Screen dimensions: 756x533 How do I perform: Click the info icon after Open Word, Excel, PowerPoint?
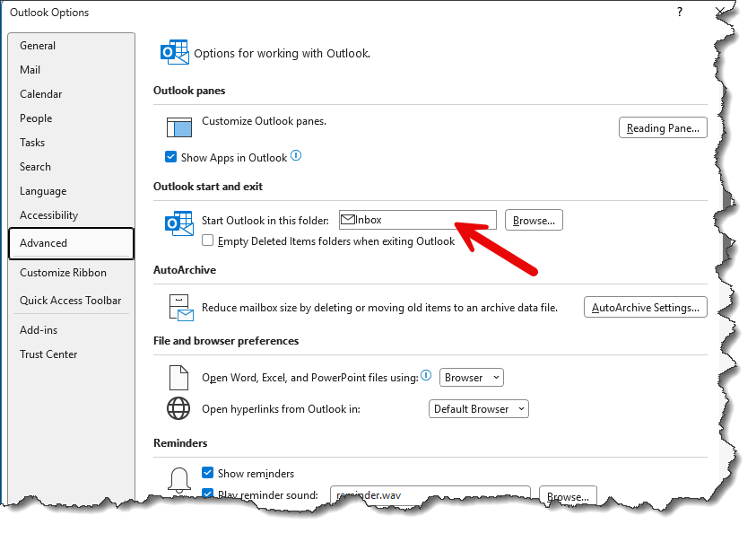(x=426, y=375)
